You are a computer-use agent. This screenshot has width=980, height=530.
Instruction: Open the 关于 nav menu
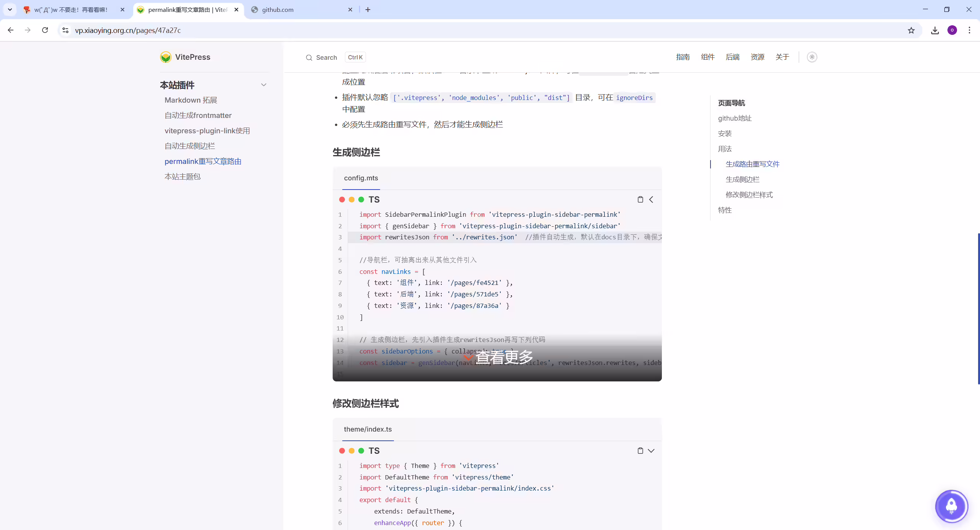[x=782, y=57]
